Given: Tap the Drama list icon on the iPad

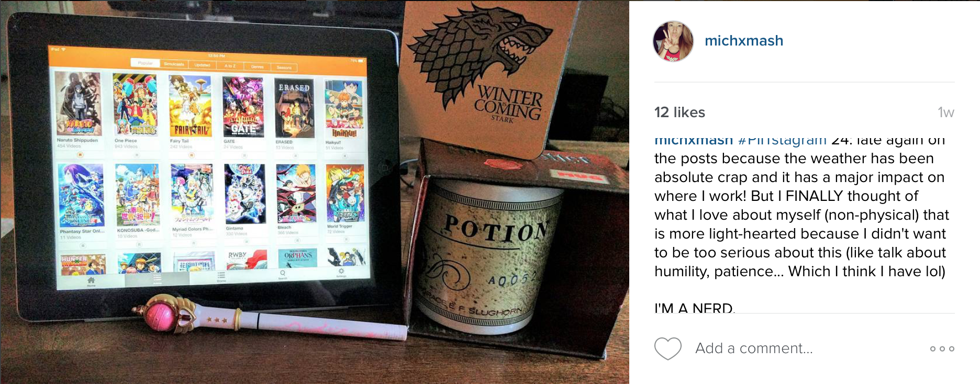Looking at the screenshot, I should [221, 276].
